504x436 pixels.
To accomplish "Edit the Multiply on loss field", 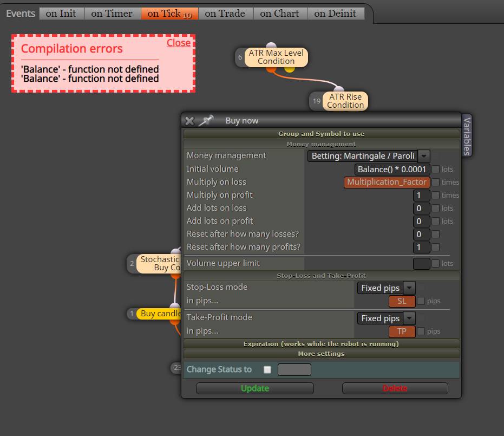I will (387, 183).
